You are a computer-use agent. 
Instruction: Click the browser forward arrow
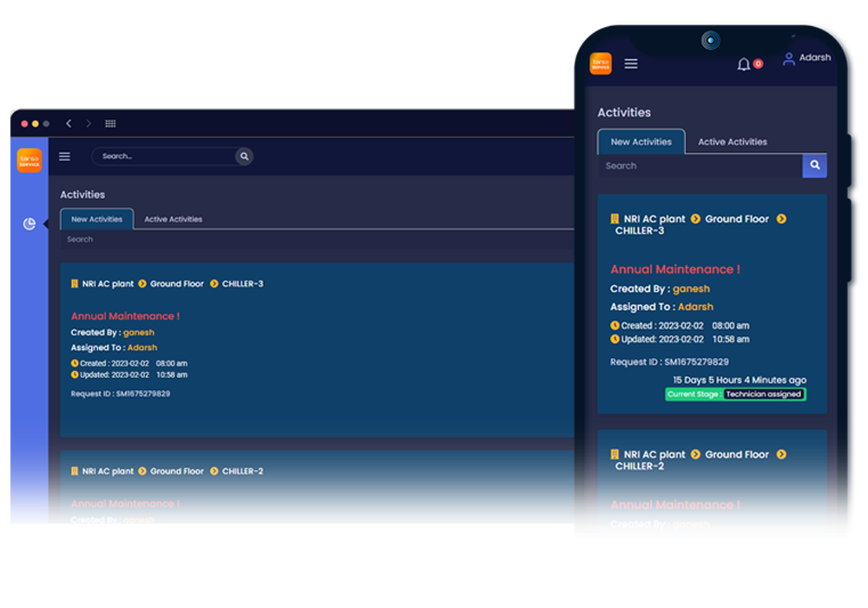pos(89,124)
